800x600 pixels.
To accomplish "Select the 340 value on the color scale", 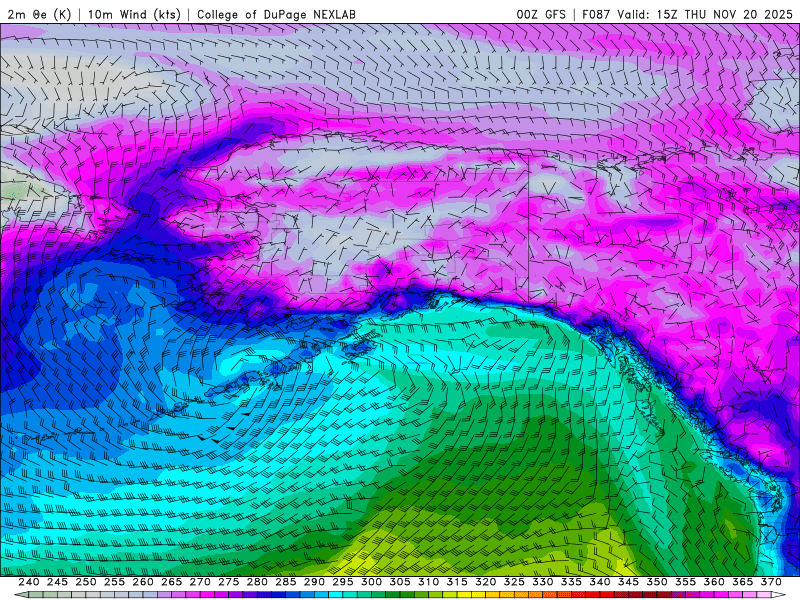I will 600,582.
